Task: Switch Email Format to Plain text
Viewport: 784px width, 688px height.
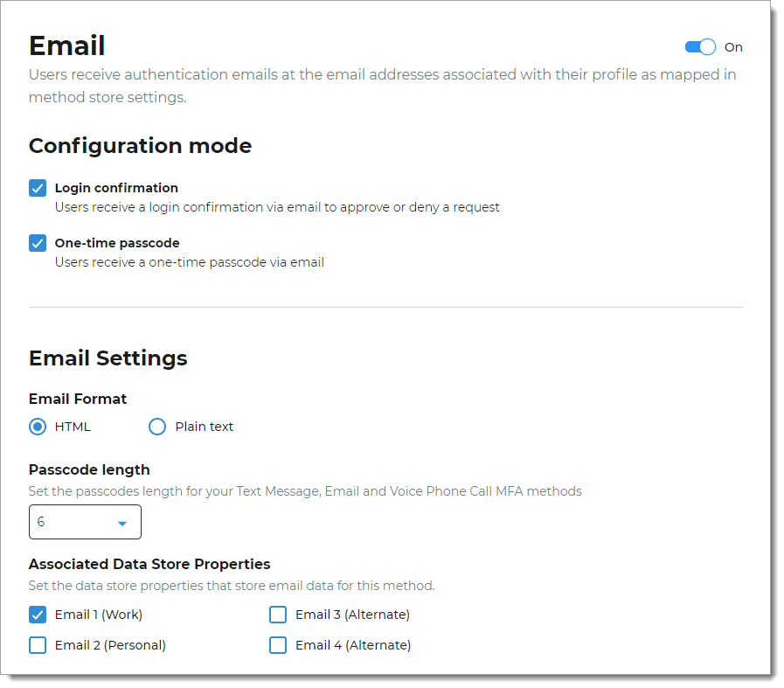Action: coord(157,426)
